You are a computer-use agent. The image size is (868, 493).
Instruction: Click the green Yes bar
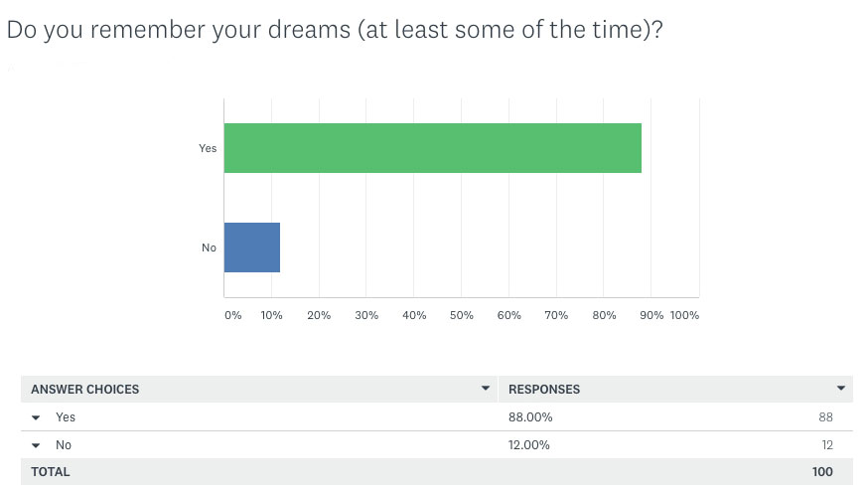(433, 148)
